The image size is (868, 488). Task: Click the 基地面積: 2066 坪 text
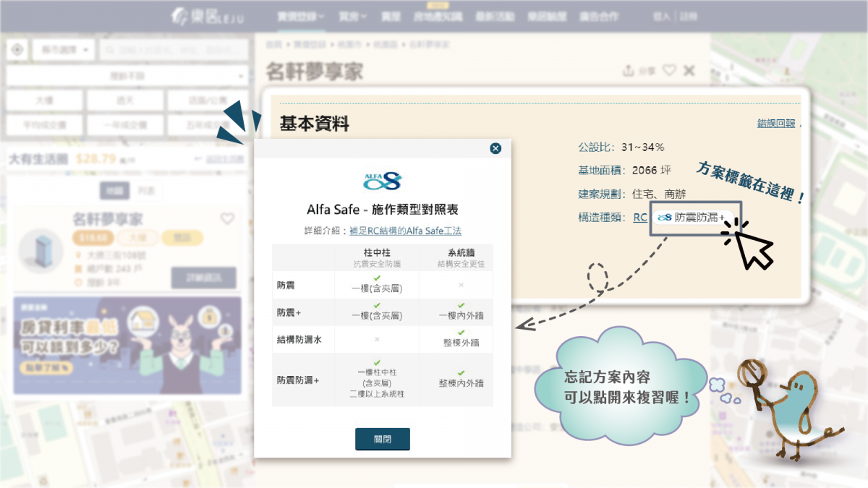[x=624, y=171]
